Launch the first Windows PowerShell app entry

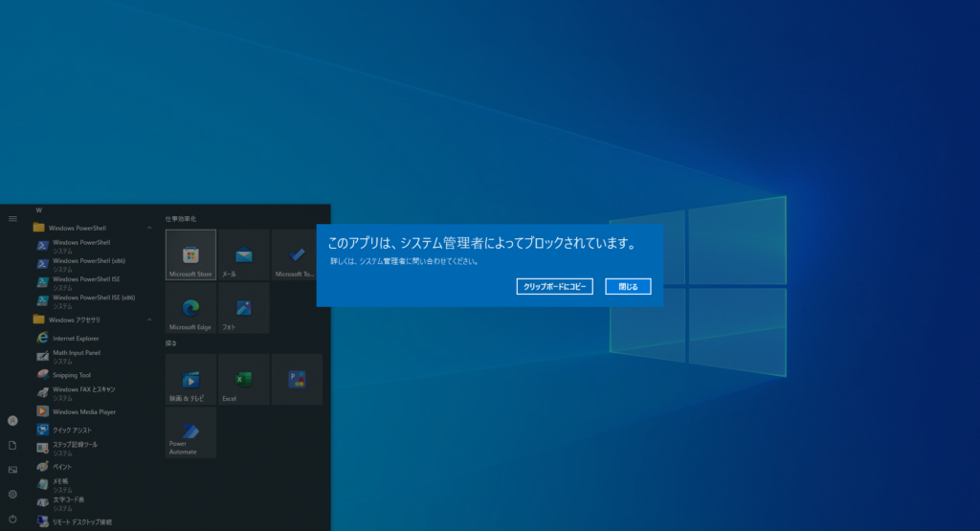coord(93,246)
